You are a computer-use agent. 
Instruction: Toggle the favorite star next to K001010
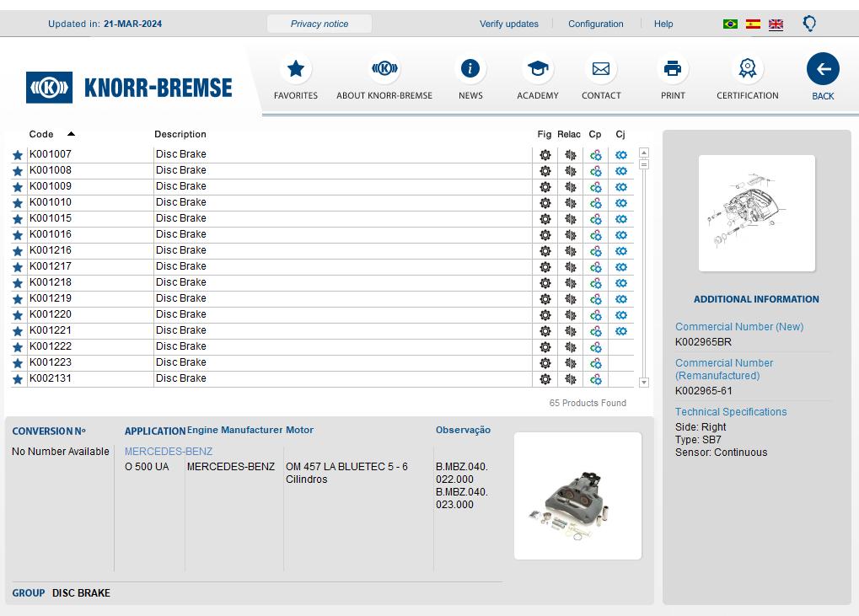[18, 202]
